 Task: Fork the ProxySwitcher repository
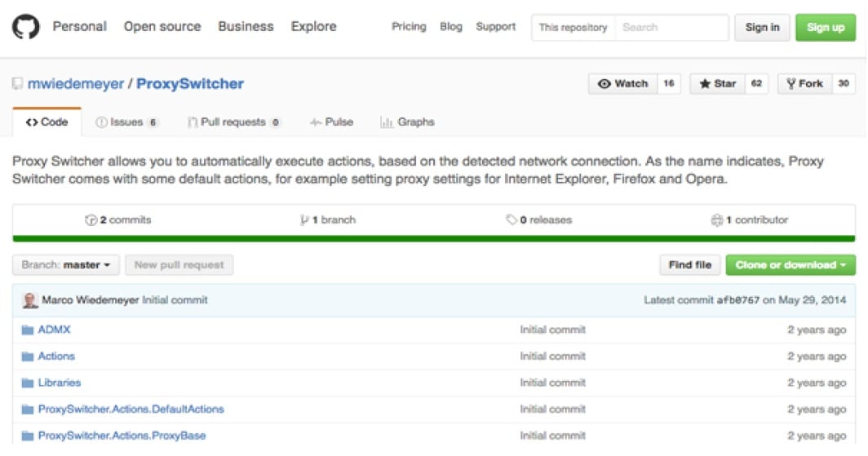tap(805, 83)
